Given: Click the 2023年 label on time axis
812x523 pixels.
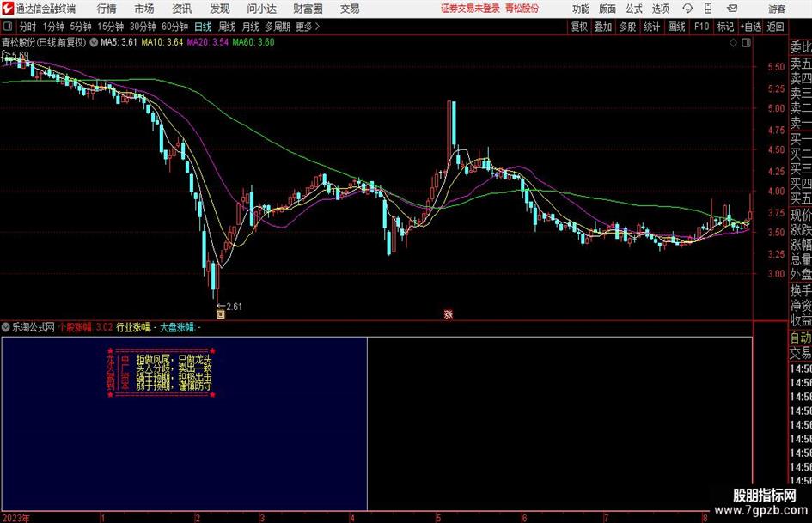Looking at the screenshot, I should (15, 517).
